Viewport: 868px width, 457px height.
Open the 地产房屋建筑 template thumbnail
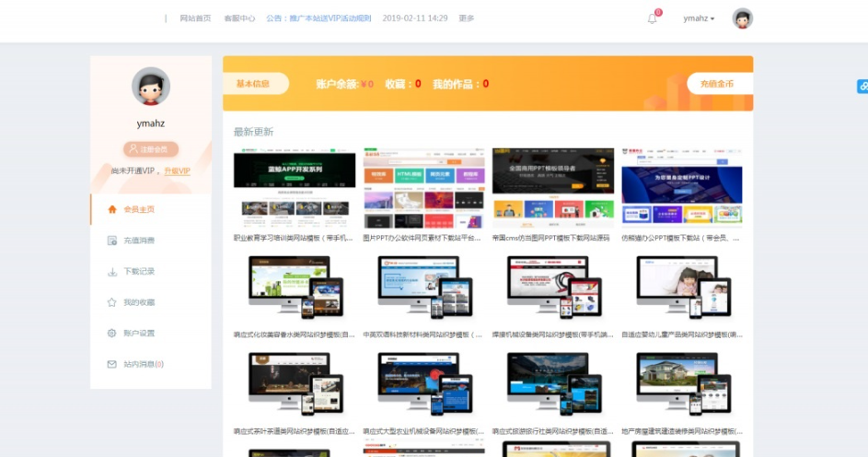pyautogui.click(x=682, y=384)
